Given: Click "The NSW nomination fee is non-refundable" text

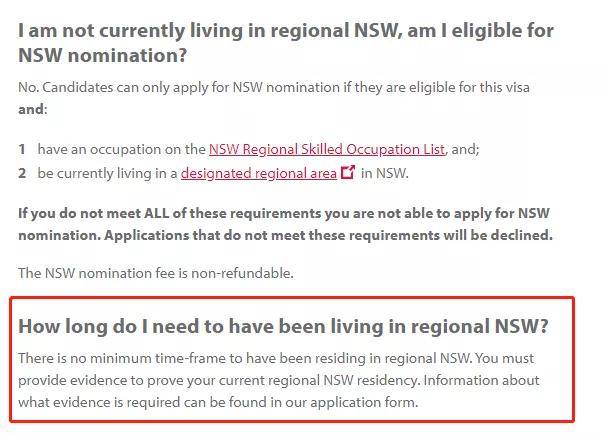Looking at the screenshot, I should coord(155,272).
